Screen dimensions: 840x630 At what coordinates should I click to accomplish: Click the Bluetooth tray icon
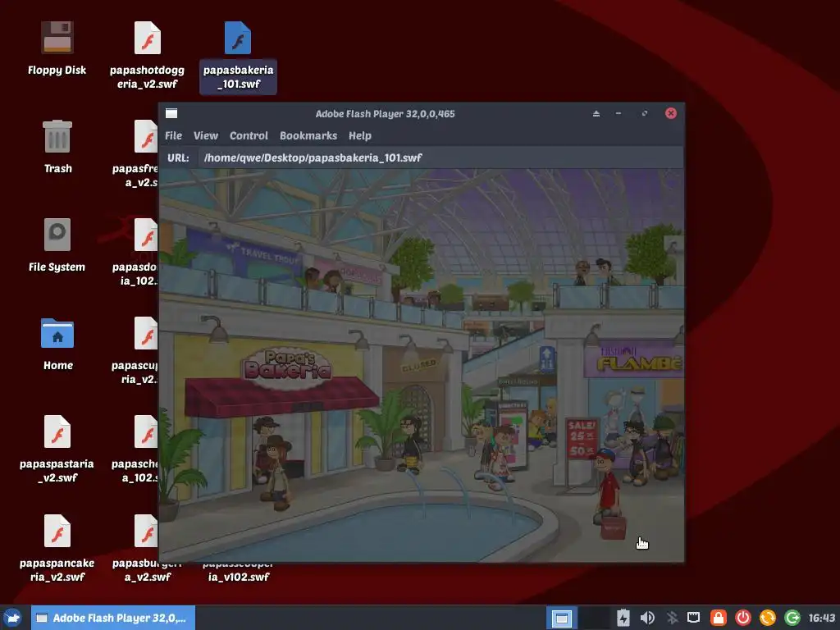pyautogui.click(x=671, y=619)
